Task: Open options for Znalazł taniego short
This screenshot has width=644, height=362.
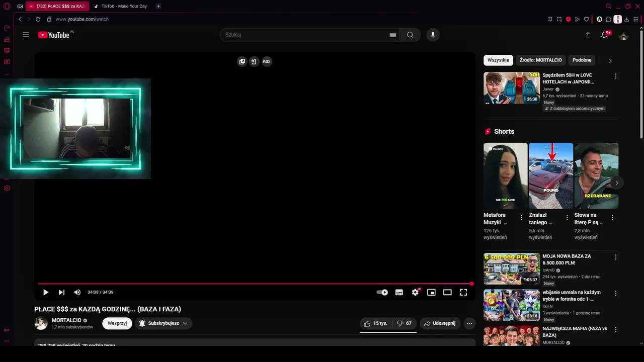Action: point(567,218)
